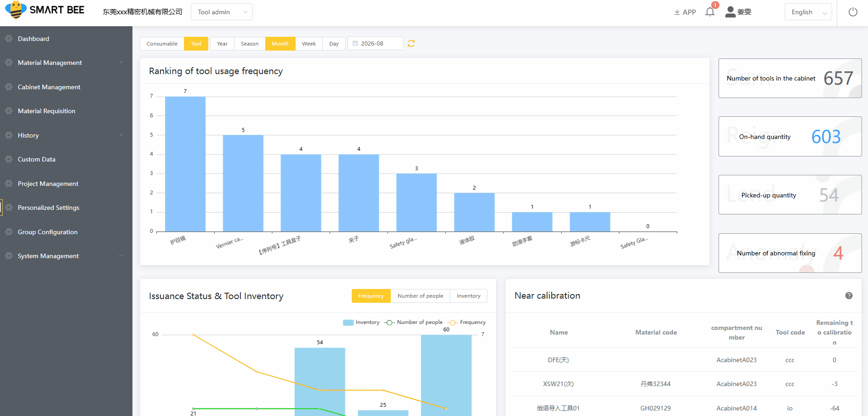Expand the History menu
Screen dimensions: 868x416
tap(66, 135)
